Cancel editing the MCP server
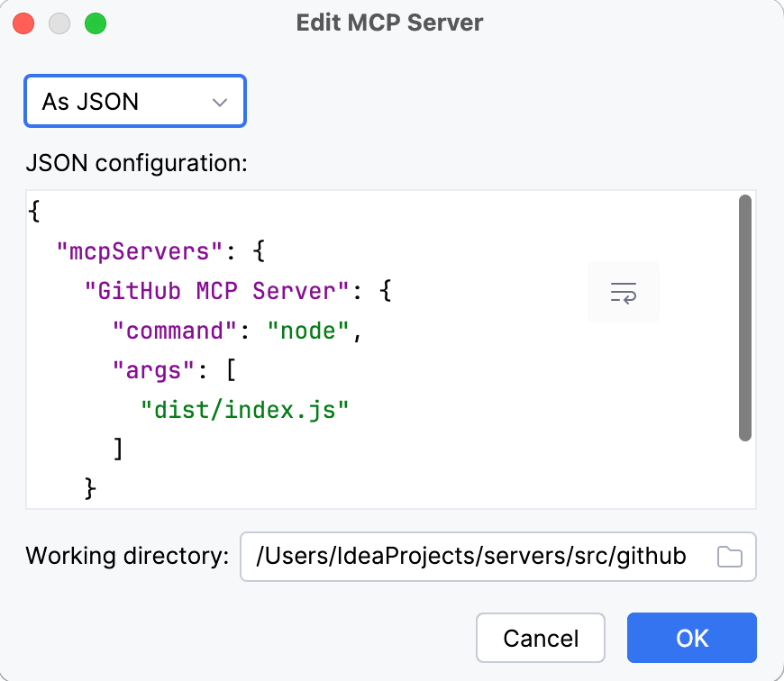This screenshot has width=784, height=681. click(540, 638)
